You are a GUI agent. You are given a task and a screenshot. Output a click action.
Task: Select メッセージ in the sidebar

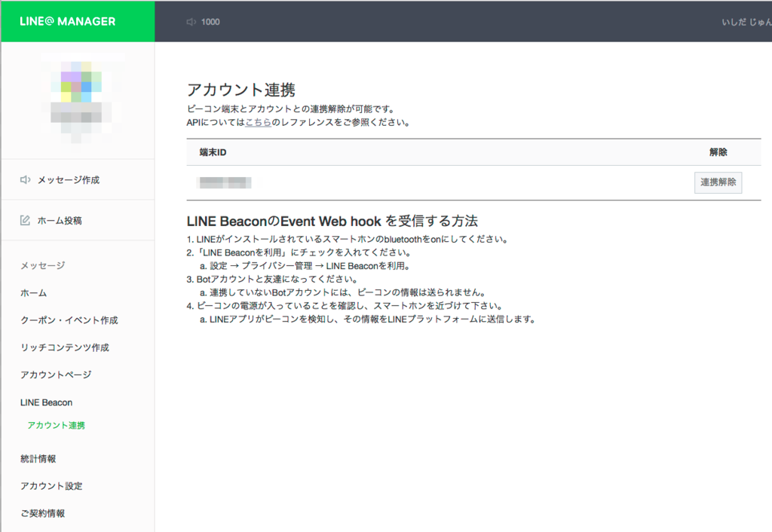pos(42,266)
